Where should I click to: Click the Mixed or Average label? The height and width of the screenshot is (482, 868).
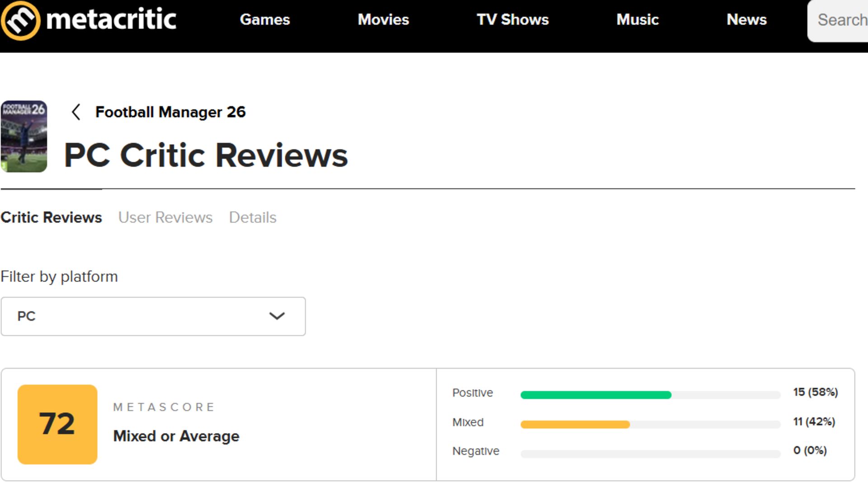pyautogui.click(x=176, y=436)
